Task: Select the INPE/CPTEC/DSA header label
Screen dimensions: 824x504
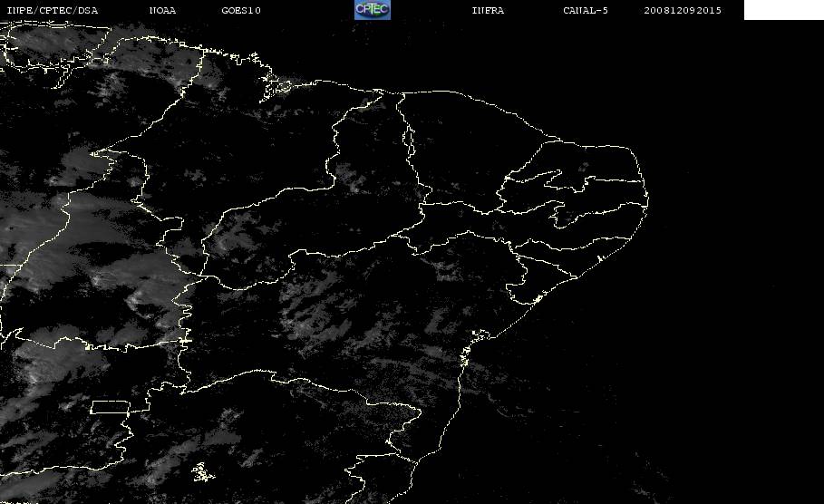Action: (52, 11)
